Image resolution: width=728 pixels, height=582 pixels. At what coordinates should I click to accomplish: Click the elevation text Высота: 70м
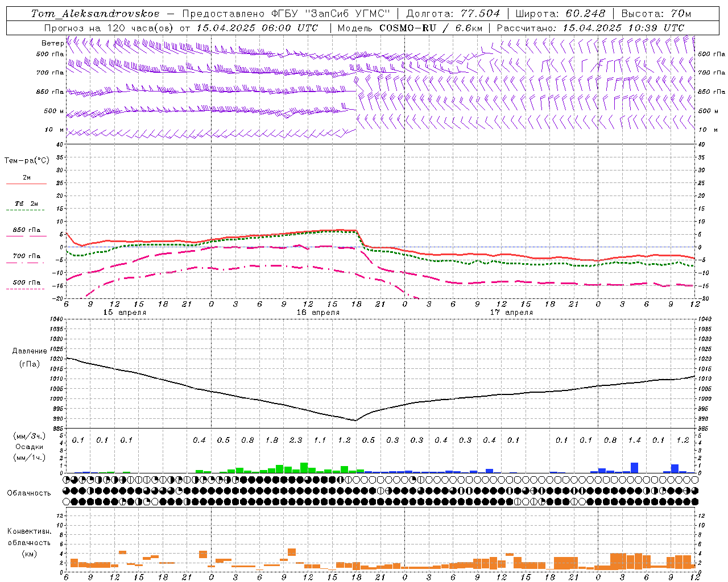click(x=656, y=14)
